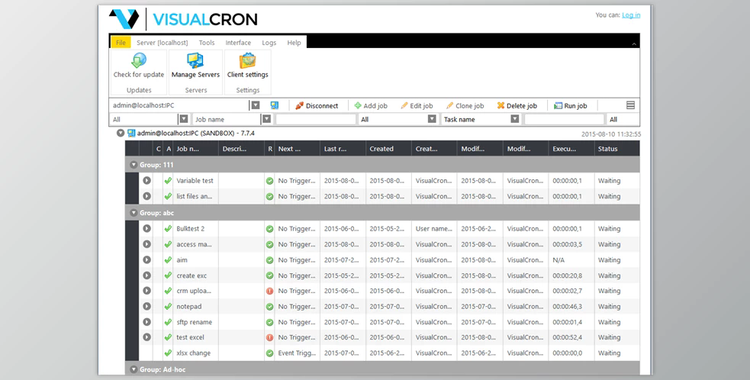Click Clone job in the toolbar

465,106
